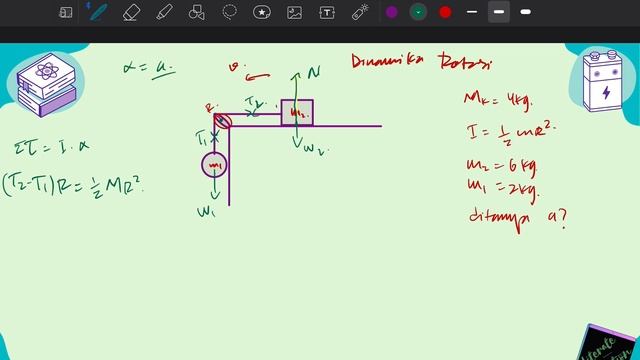The image size is (640, 360).
Task: Choose the red pen color
Action: [x=445, y=12]
